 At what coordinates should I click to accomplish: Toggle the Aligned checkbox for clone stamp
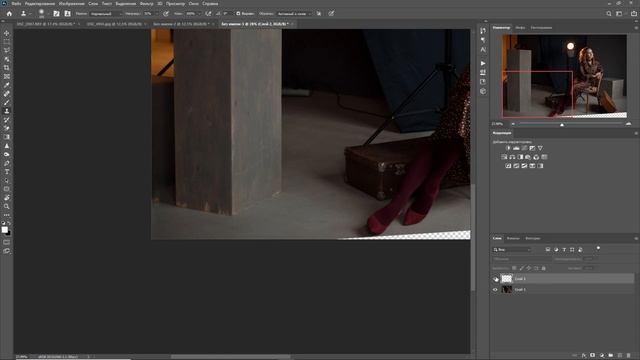tap(238, 13)
